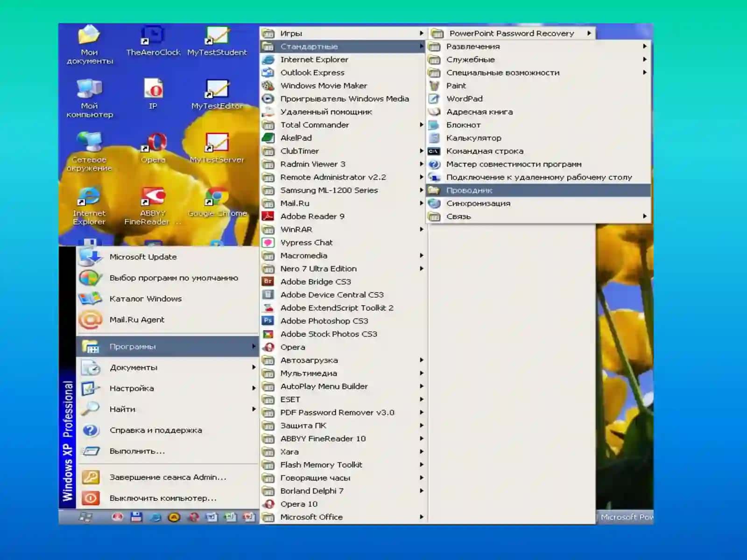Image resolution: width=747 pixels, height=560 pixels.
Task: Select the Мой компьютер desktop icon
Action: (x=89, y=98)
